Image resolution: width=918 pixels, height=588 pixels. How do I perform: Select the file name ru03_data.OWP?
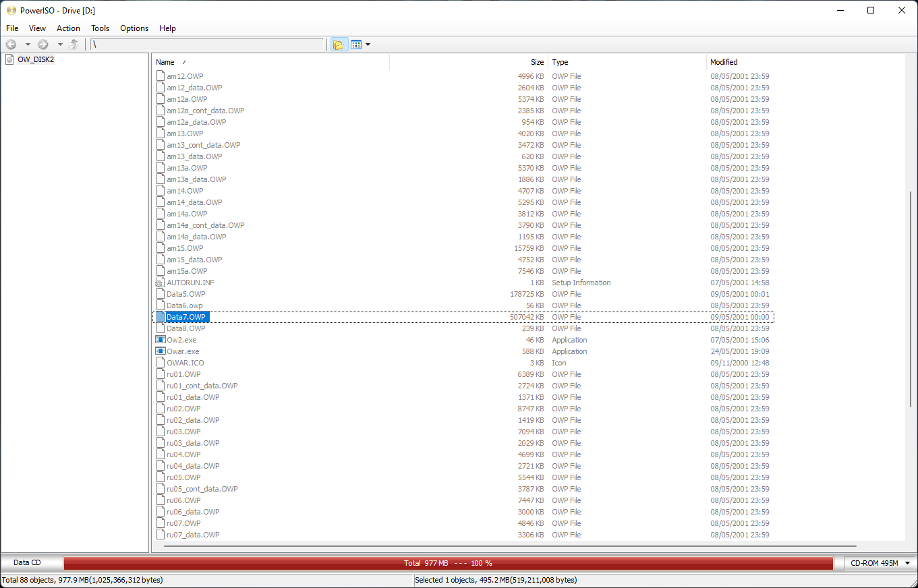193,443
